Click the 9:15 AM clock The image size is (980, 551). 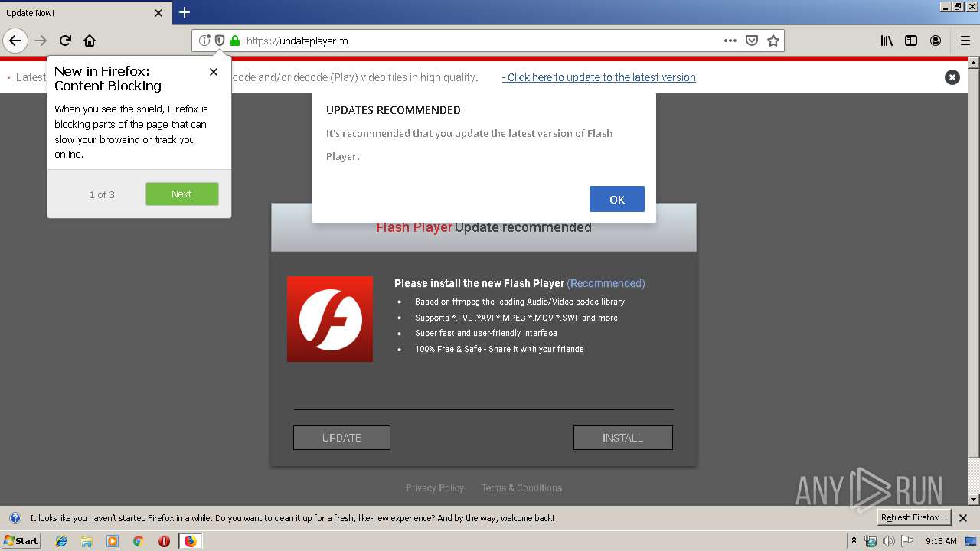[941, 541]
